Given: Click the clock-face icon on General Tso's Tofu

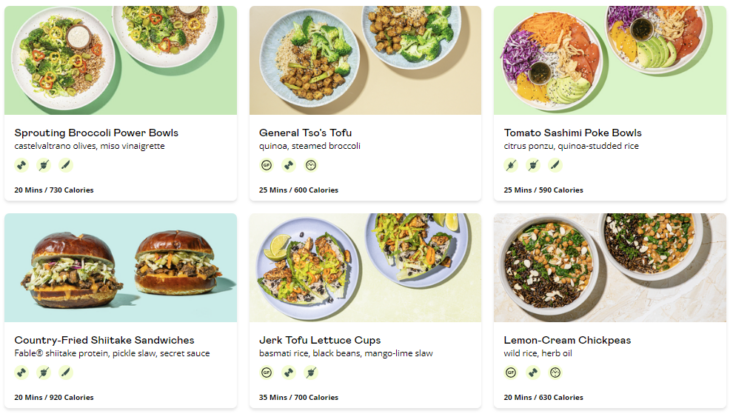Looking at the screenshot, I should (311, 166).
